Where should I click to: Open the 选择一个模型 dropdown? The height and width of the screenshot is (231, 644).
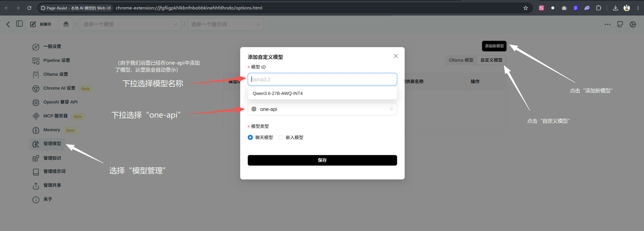[x=130, y=24]
